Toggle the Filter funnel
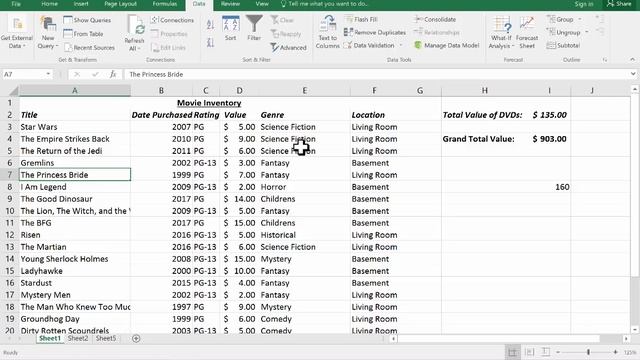The image size is (640, 360). click(254, 29)
